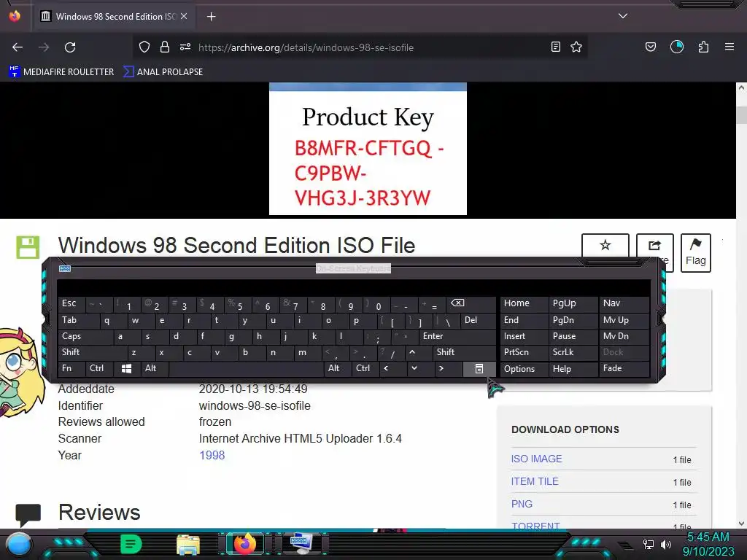Image resolution: width=747 pixels, height=560 pixels.
Task: Click the Nav key on on-screen keyboard
Action: (x=624, y=303)
